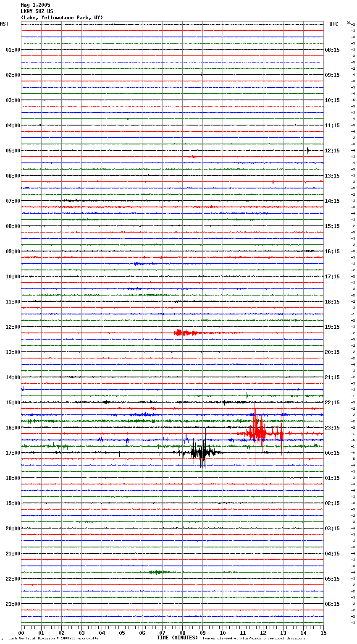The image size is (357, 644).
Task: Click the black spike at end of 05:00 trace
Action: (308, 150)
